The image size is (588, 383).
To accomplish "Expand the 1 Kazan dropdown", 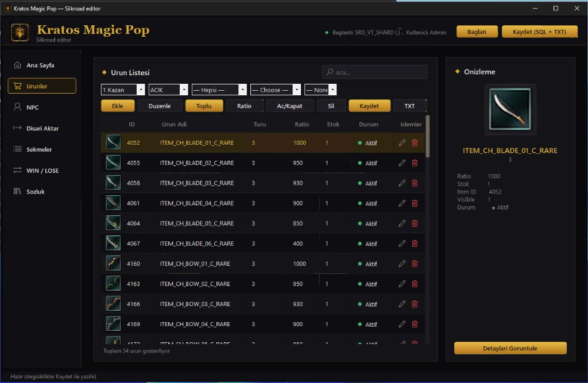I will (x=123, y=90).
